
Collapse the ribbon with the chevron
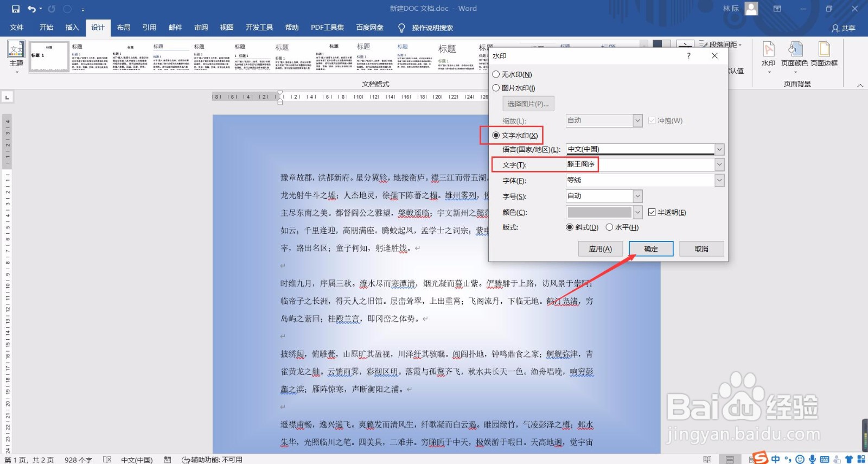860,85
